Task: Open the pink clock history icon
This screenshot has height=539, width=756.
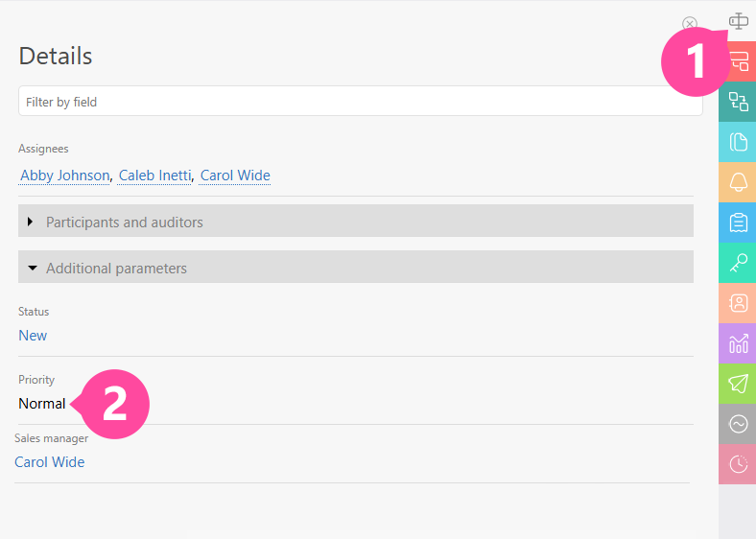Action: [x=738, y=464]
